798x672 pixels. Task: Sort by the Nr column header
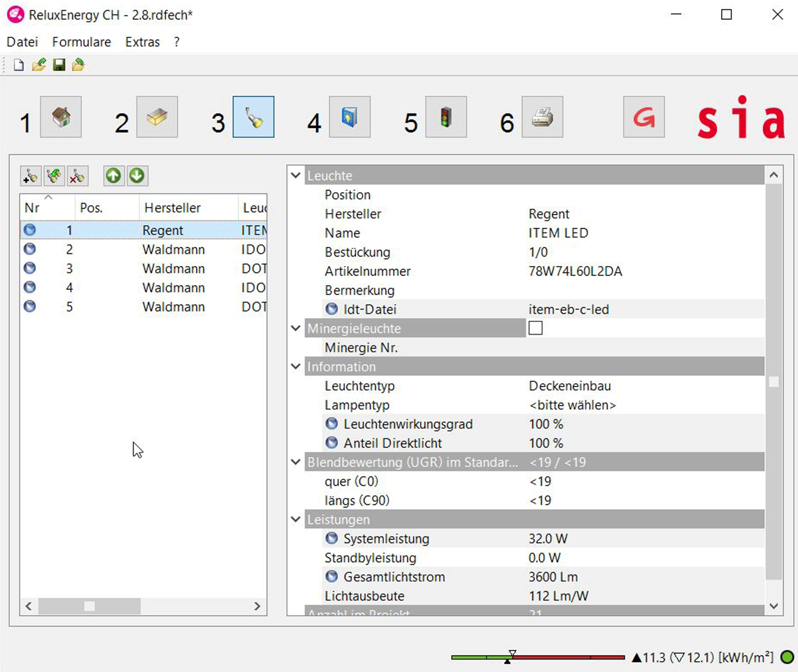pos(48,208)
